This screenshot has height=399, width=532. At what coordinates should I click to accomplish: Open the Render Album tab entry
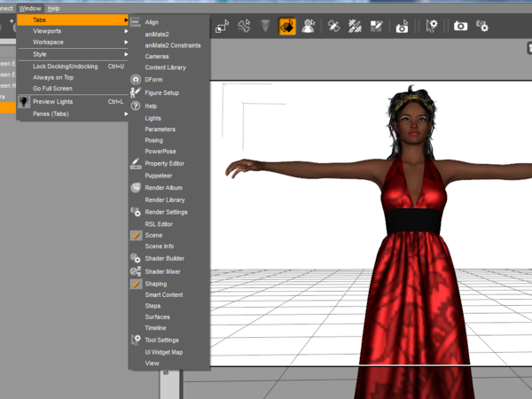[169, 188]
